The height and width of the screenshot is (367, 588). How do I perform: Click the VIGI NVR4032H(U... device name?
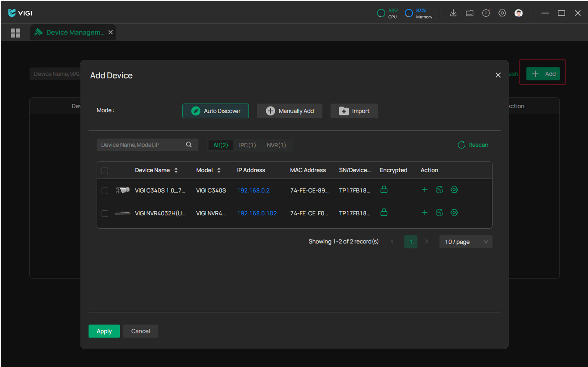point(160,213)
